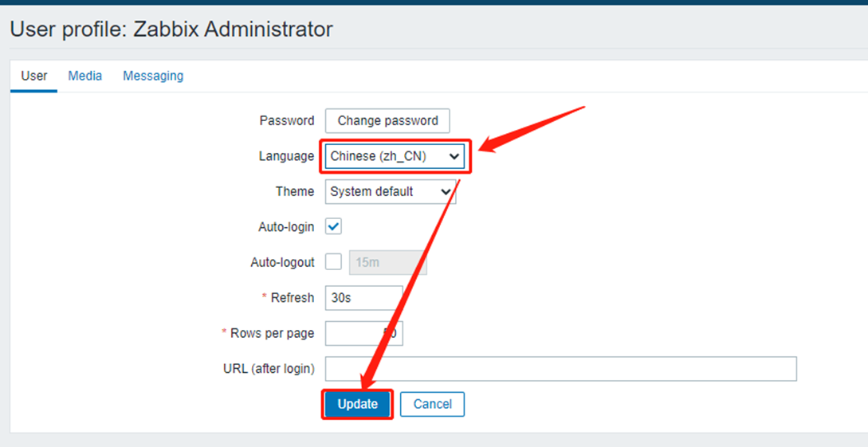Click the User profile: Zabbix Administrator heading
868x447 pixels.
pyautogui.click(x=171, y=29)
